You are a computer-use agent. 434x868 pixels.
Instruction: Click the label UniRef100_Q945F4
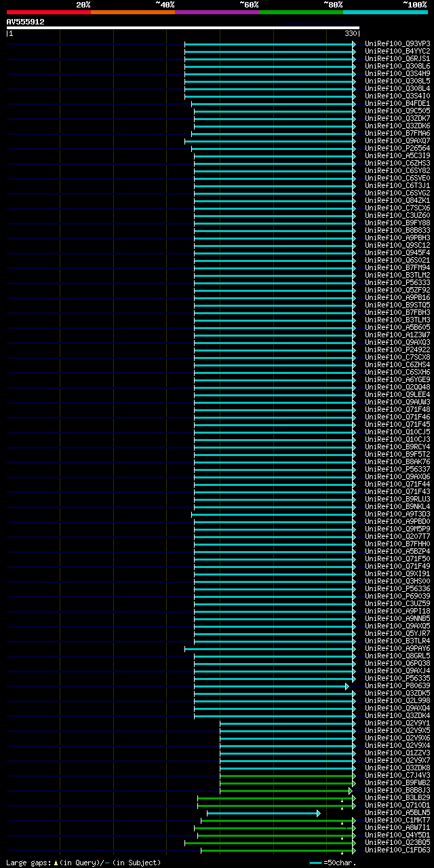(x=397, y=252)
